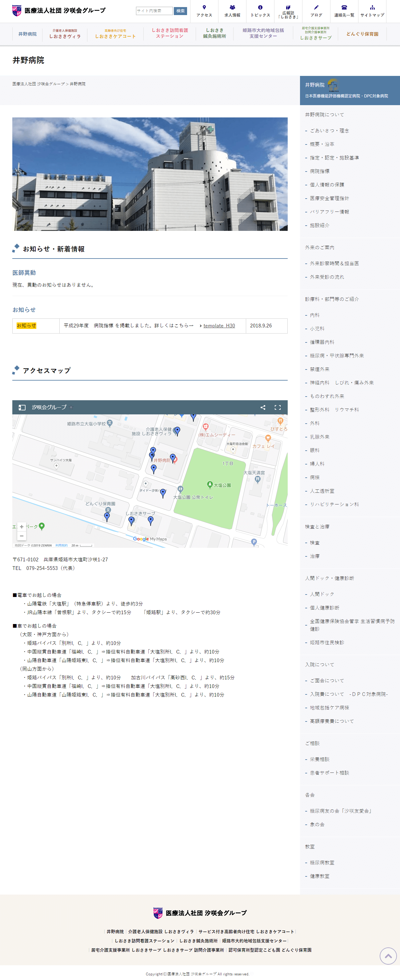Open the リハビリテーション科 link
Viewport: 400px width, 980px height.
[334, 504]
